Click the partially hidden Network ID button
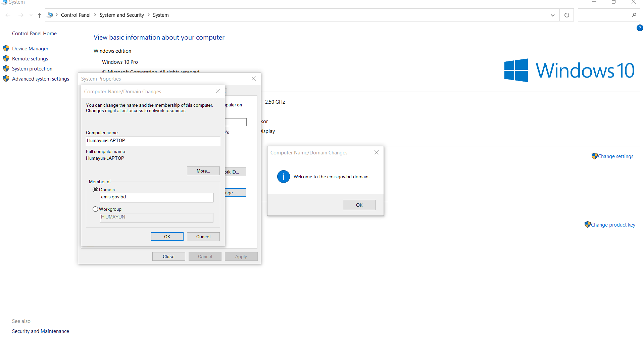Viewport: 644px width, 338px height. (236, 172)
